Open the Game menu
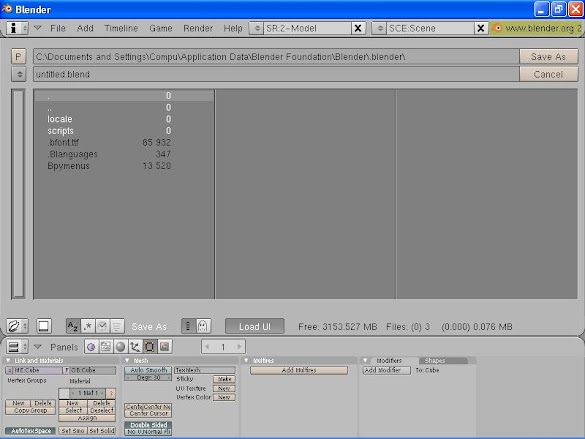 click(161, 28)
